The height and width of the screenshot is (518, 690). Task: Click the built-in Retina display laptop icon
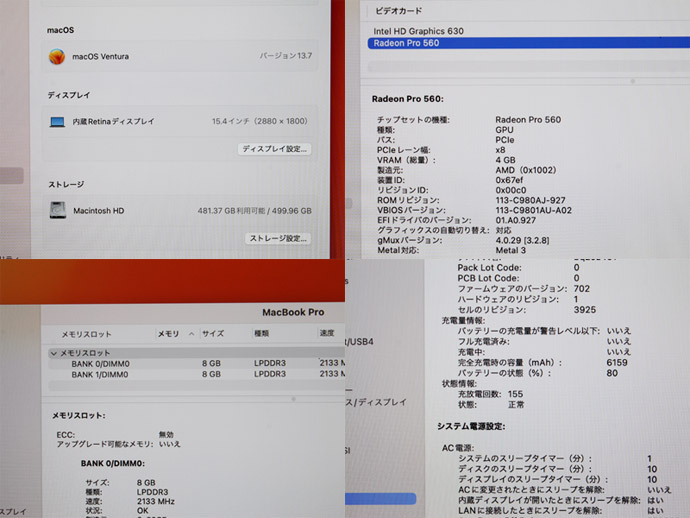point(57,121)
